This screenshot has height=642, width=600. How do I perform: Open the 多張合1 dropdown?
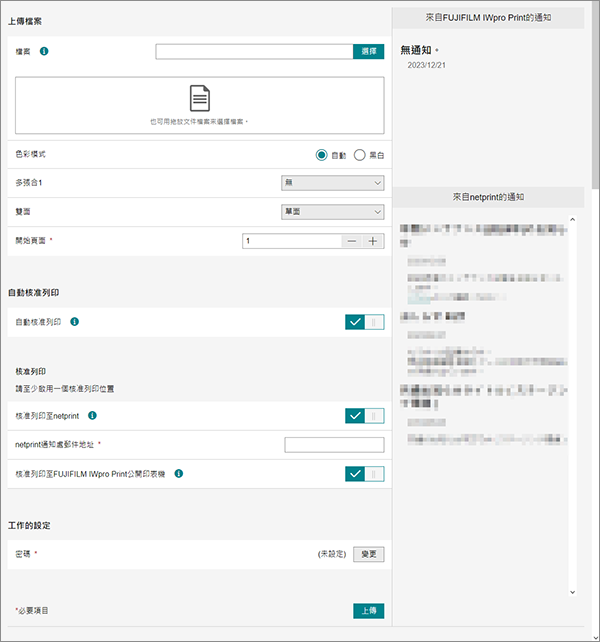pos(333,183)
